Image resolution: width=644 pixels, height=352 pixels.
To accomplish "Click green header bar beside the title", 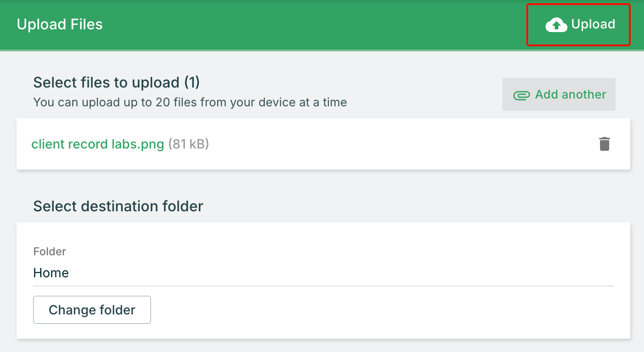I will click(x=298, y=24).
